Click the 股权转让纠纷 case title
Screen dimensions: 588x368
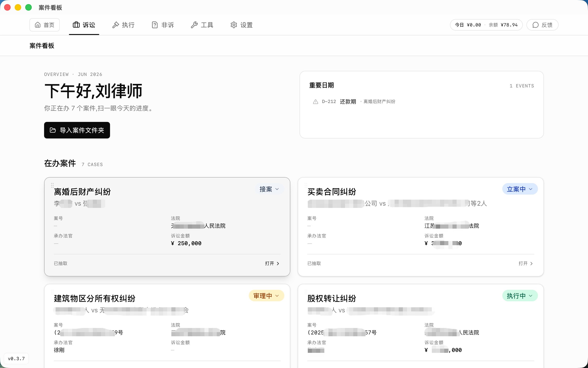331,298
